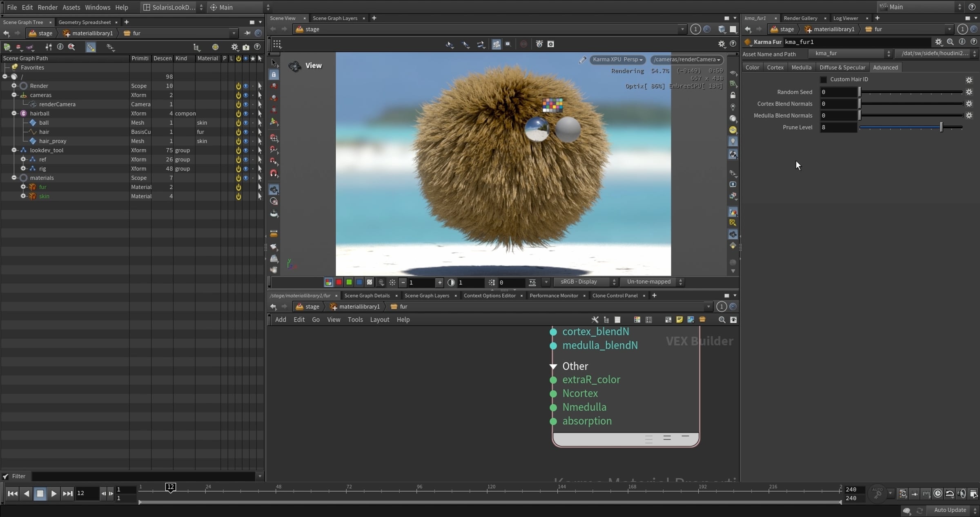Open the Scene Graph Tree info icon
The image size is (980, 517).
click(x=60, y=47)
